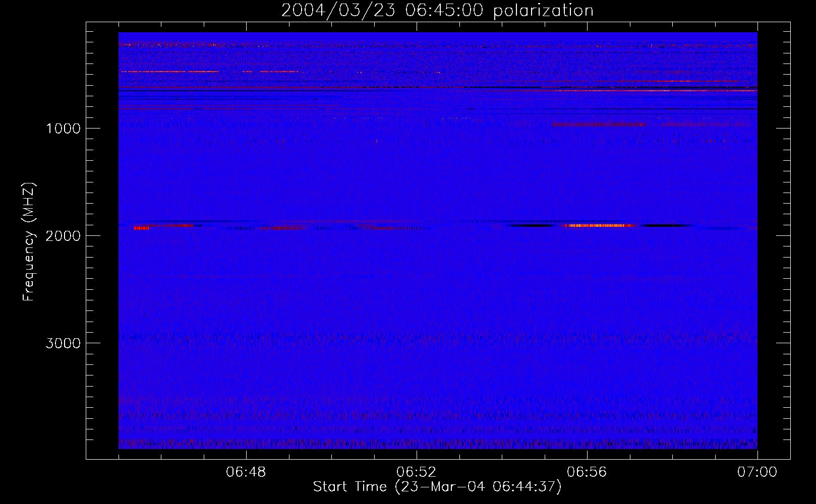
Task: Click the 3000 frequency tick label
Action: [x=63, y=343]
